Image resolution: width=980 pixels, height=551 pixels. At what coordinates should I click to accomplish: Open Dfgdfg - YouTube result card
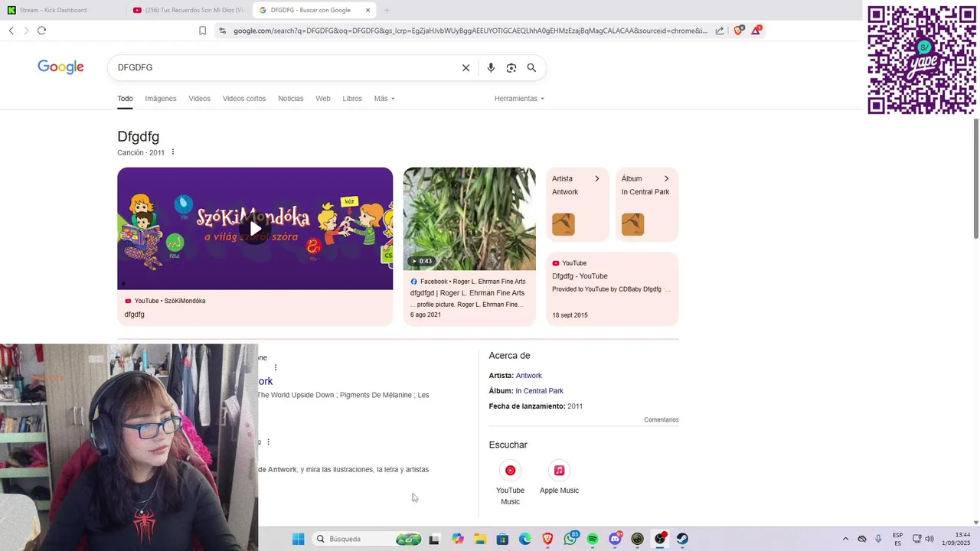click(612, 289)
